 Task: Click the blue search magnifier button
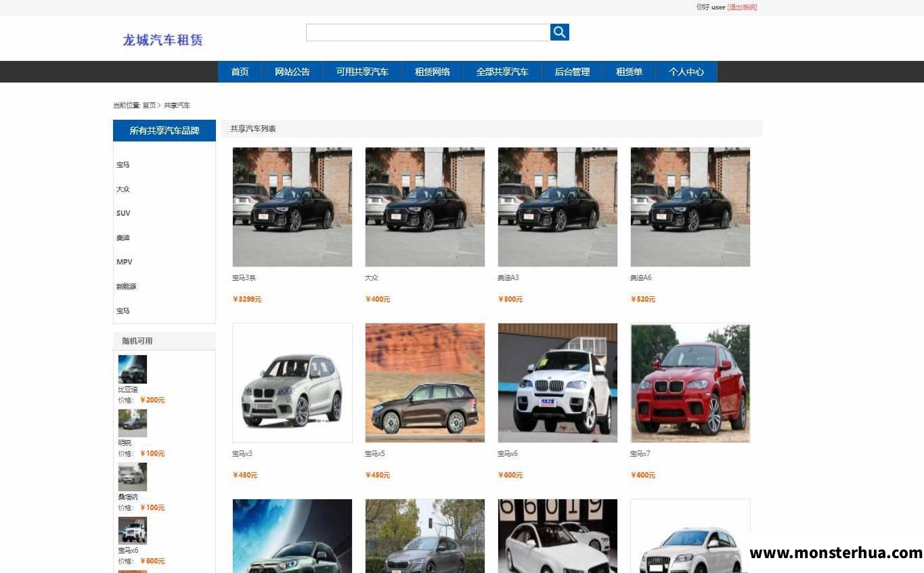coord(559,32)
